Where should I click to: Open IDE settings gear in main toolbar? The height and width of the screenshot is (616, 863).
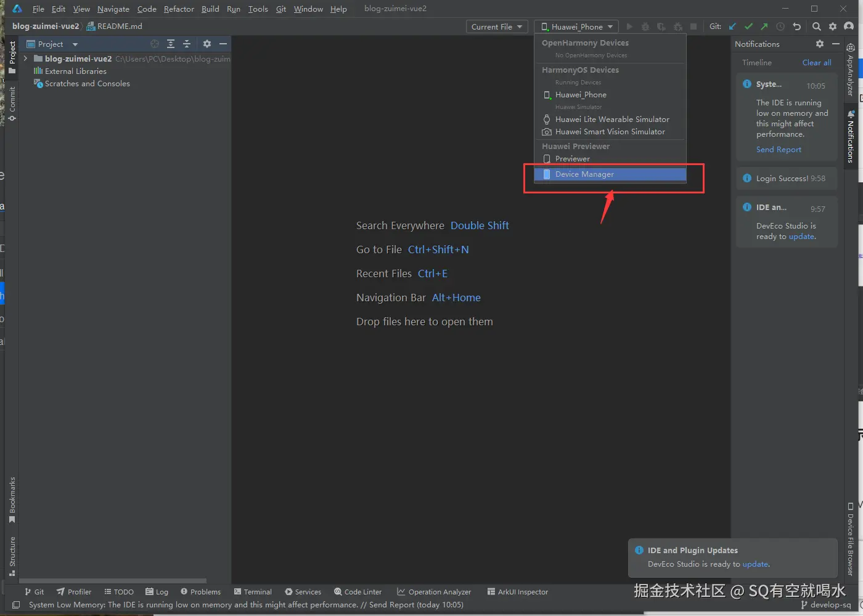[x=833, y=26]
